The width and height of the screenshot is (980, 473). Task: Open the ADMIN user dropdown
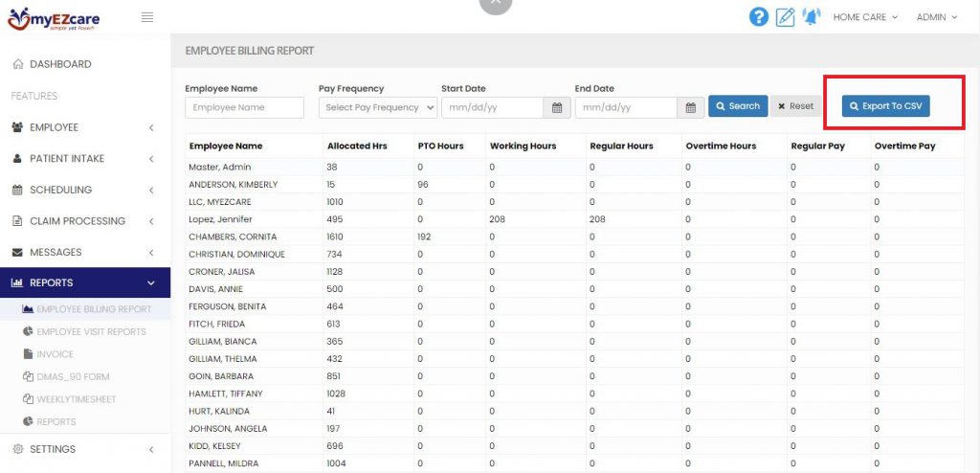[x=937, y=17]
